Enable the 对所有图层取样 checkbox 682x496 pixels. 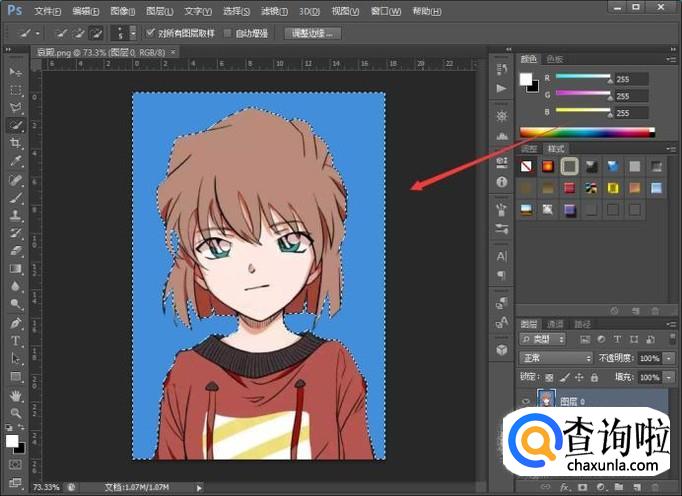(x=151, y=33)
